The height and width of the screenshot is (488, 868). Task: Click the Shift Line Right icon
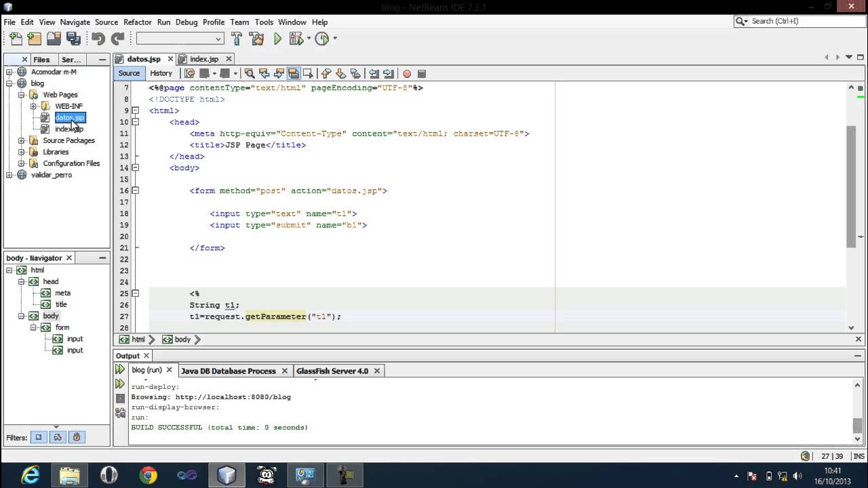click(x=389, y=73)
